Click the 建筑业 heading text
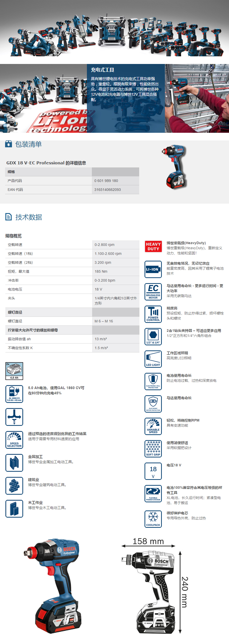The width and height of the screenshot is (229, 644). point(34,480)
